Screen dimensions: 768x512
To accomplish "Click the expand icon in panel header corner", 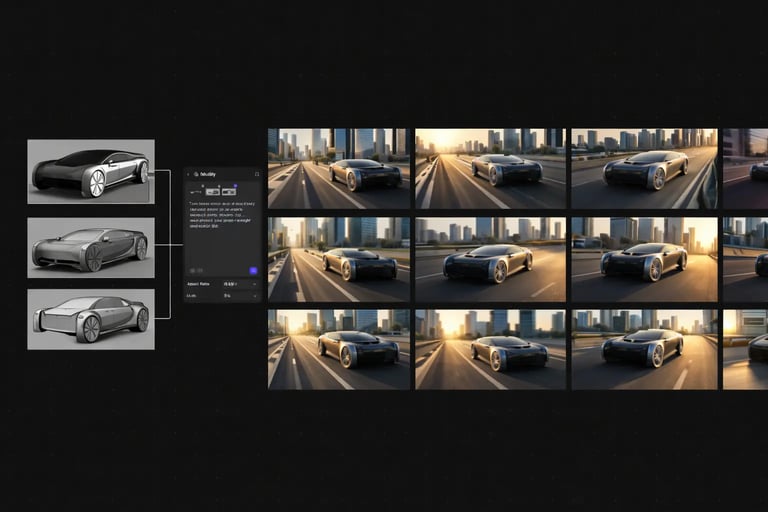I will [x=257, y=174].
